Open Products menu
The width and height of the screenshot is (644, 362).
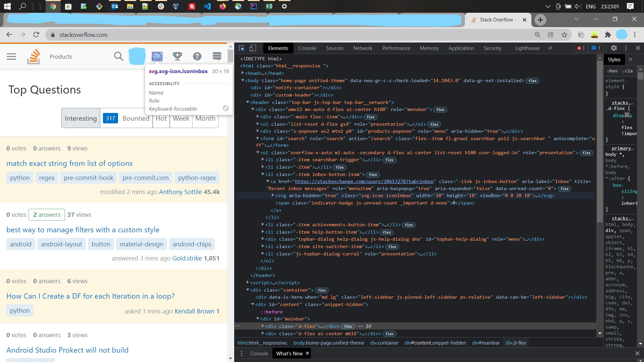[x=61, y=56]
